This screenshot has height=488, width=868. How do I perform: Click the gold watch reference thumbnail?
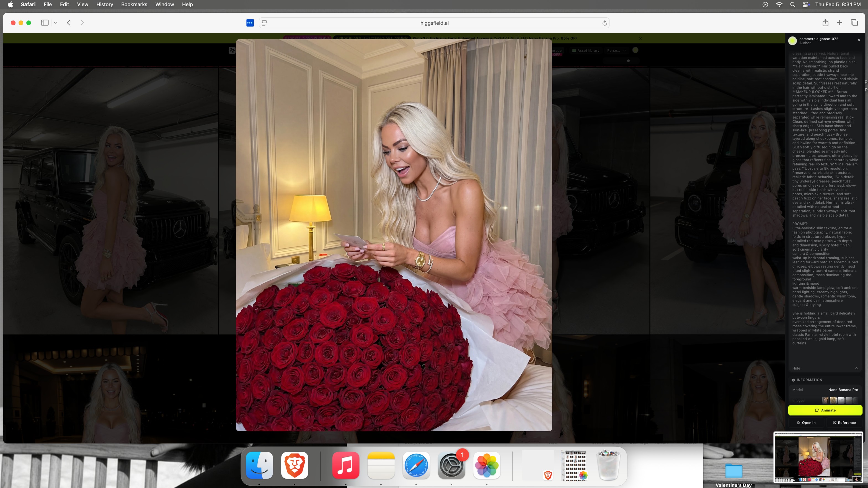833,400
